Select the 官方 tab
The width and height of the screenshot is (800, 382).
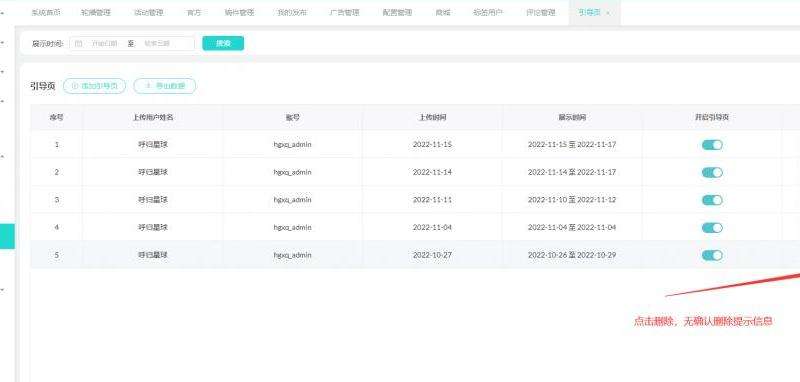pos(194,13)
